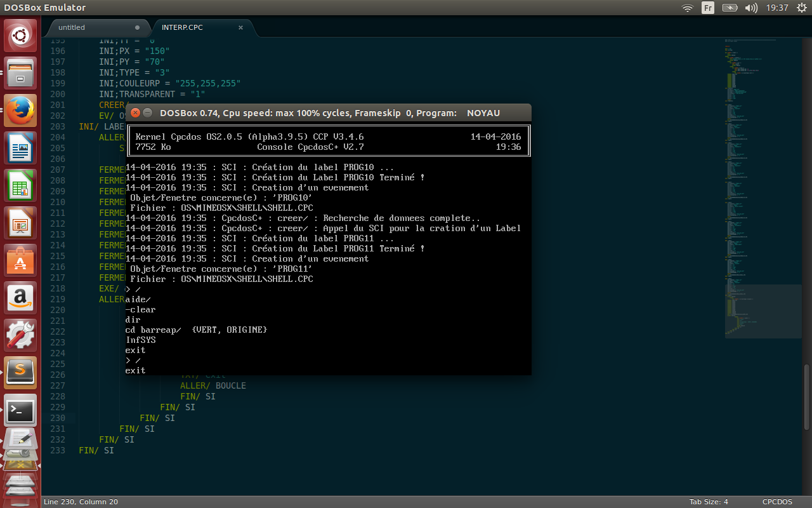Click the Objet/Fenetre concerne(e) : 'PROG11' line
The image size is (812, 508).
[x=221, y=269]
